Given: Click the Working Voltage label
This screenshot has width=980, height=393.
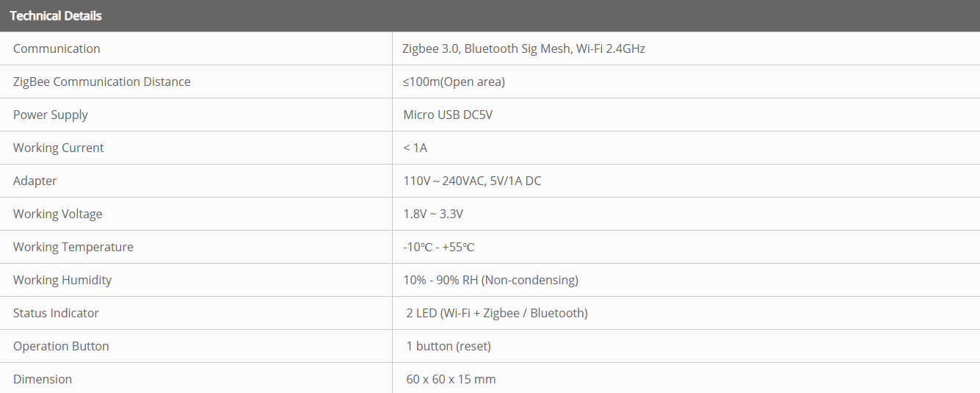Looking at the screenshot, I should point(57,214).
